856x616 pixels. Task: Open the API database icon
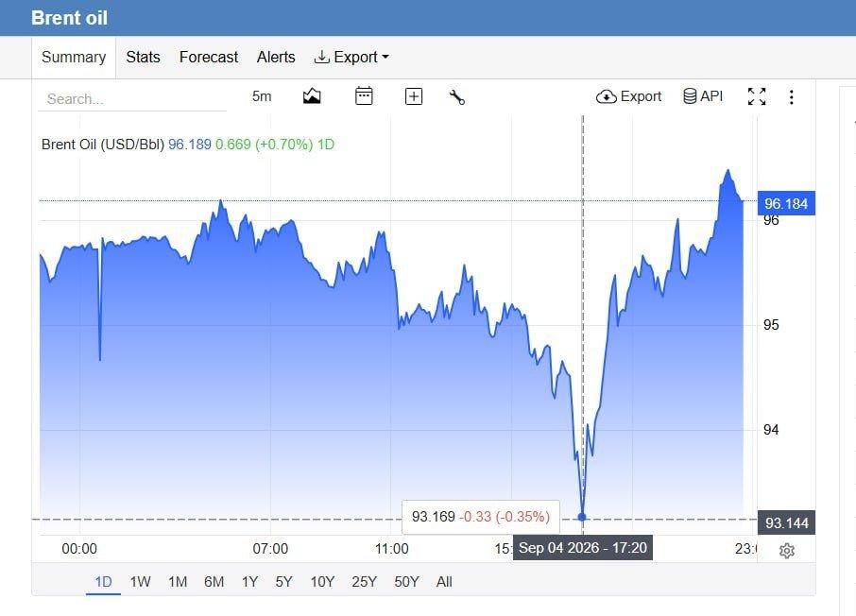703,96
